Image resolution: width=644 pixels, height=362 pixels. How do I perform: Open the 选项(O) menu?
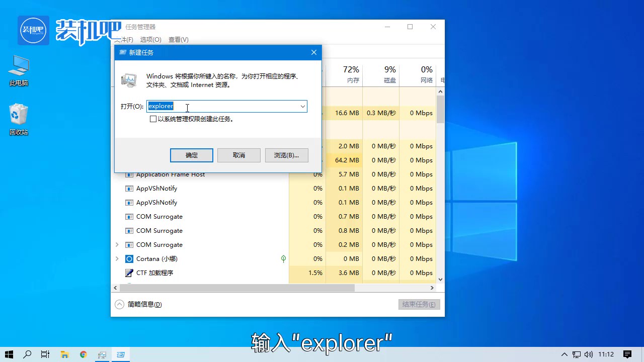[x=150, y=39]
